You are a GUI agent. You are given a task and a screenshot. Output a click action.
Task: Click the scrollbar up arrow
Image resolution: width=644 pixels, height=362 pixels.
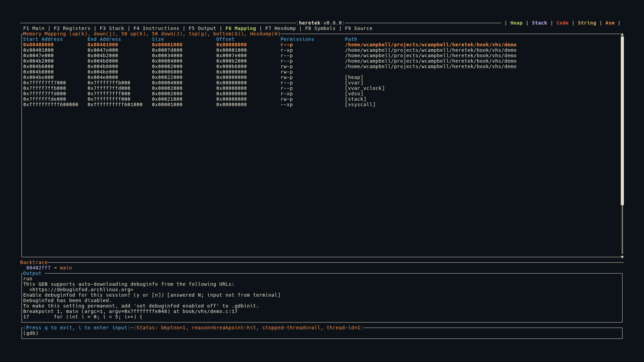tap(622, 34)
